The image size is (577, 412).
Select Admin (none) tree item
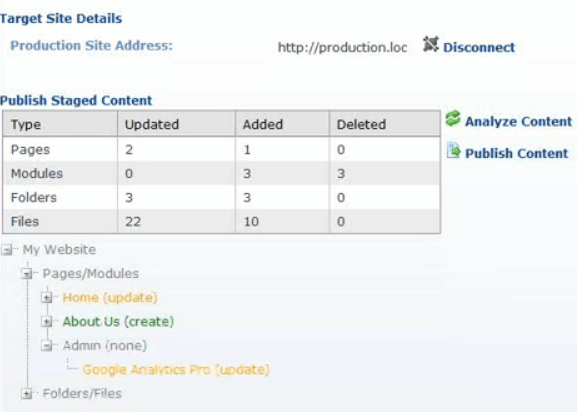tap(105, 345)
